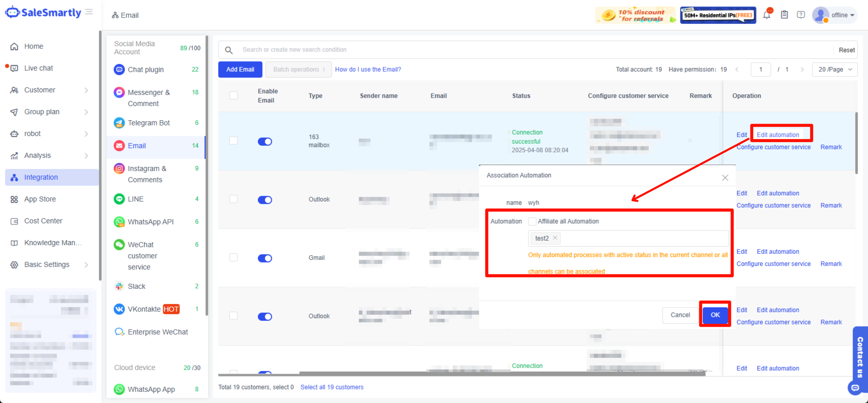868x403 pixels.
Task: Open the WhatsApp API channel
Action: tap(150, 222)
